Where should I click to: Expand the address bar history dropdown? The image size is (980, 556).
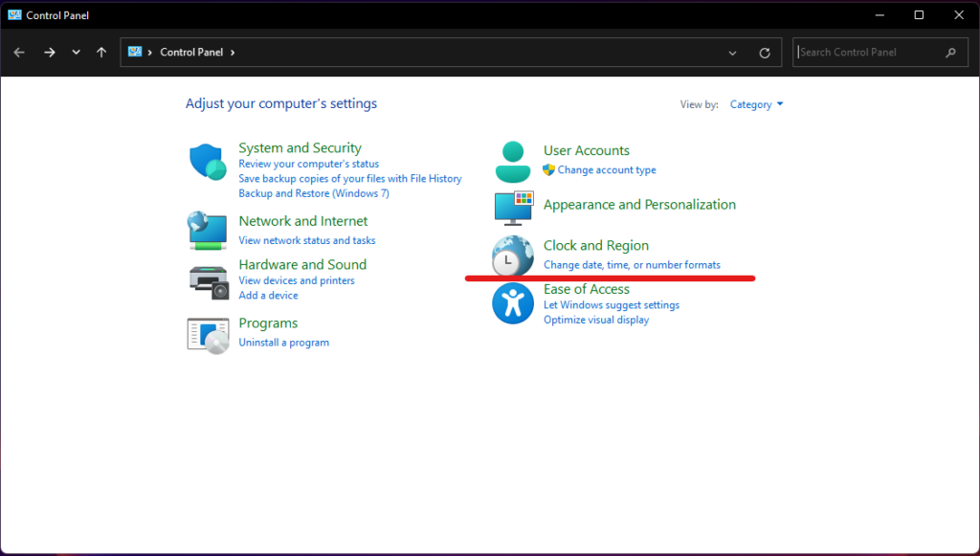point(732,52)
